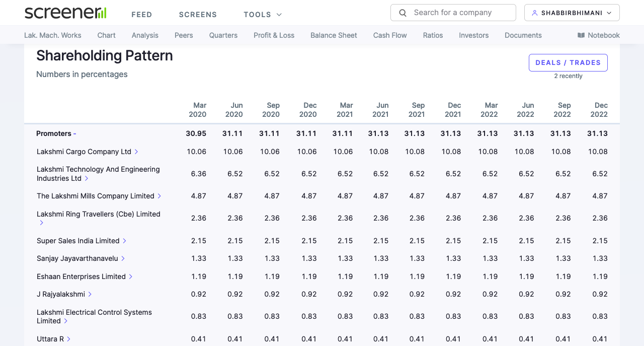This screenshot has height=346, width=644.
Task: Click the arrow beside Super Sales India Limited
Action: point(125,241)
